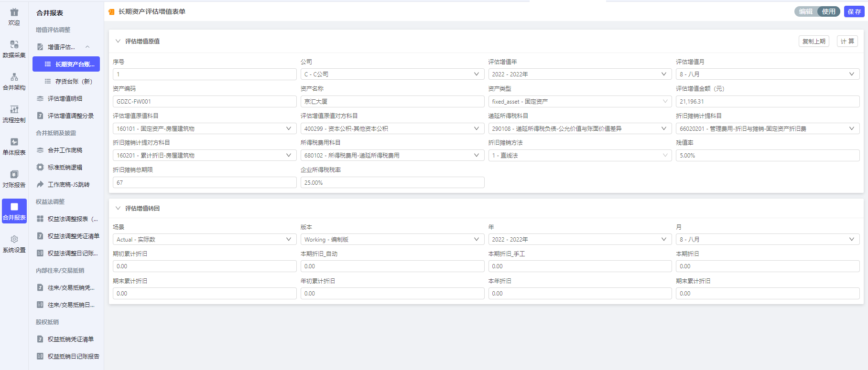The width and height of the screenshot is (868, 370).
Task: Open the 单体报表 report icon
Action: tap(14, 142)
